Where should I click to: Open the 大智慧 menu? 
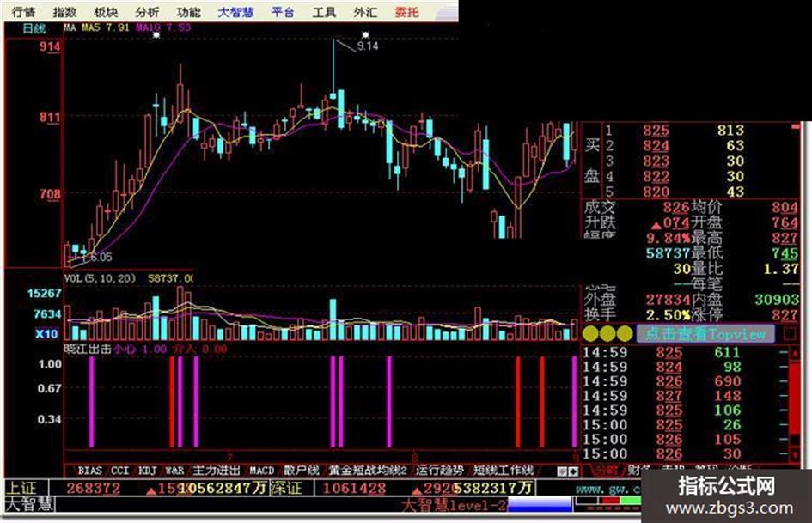[235, 12]
